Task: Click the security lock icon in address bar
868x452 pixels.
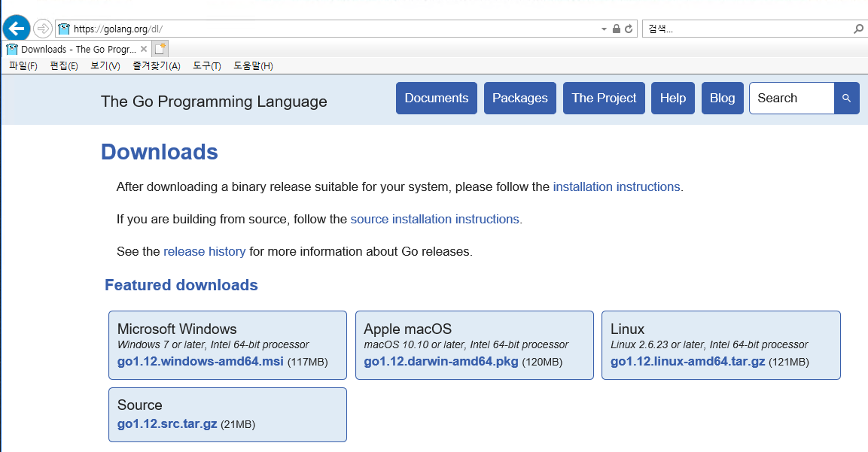Action: (617, 29)
